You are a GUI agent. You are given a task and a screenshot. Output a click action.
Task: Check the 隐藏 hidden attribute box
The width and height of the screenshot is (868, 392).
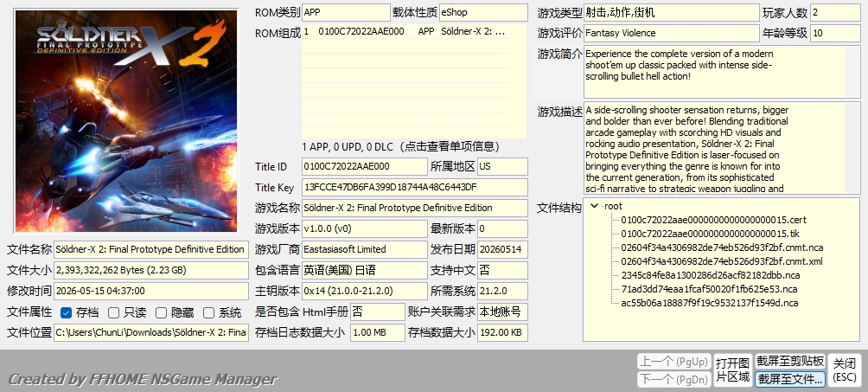161,312
